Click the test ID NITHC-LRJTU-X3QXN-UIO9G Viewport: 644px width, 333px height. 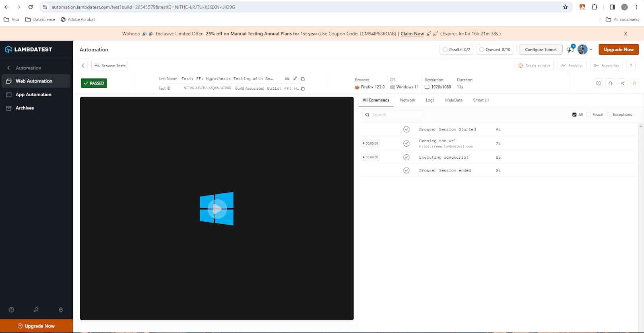207,88
